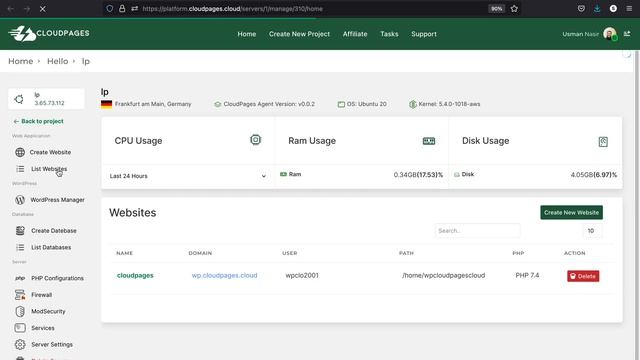Click the Services icon in sidebar
The height and width of the screenshot is (360, 640).
tap(20, 328)
